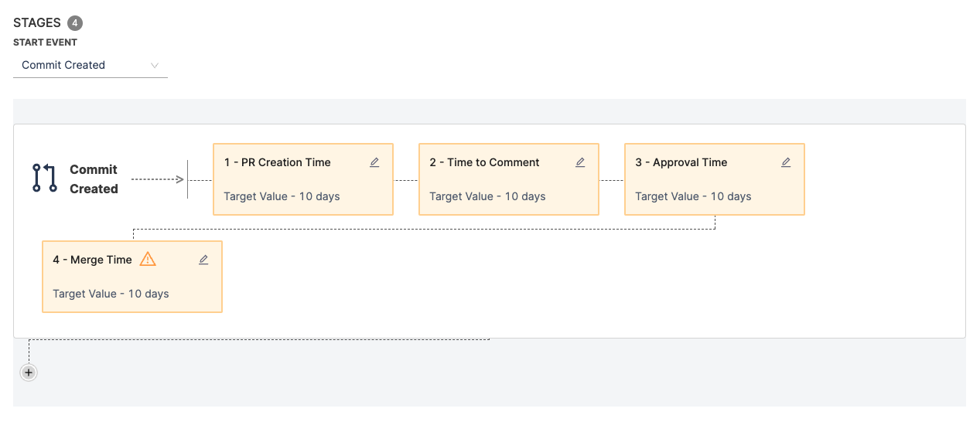
Task: Select the 1 - PR Creation Time title
Action: pos(277,162)
